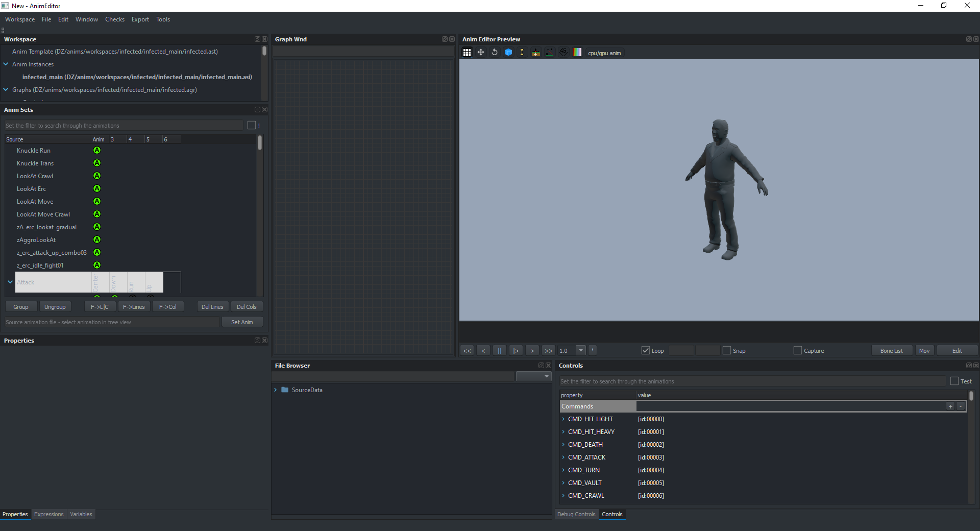Open the Bone List
Screen dimensions: 980x531
coord(892,351)
